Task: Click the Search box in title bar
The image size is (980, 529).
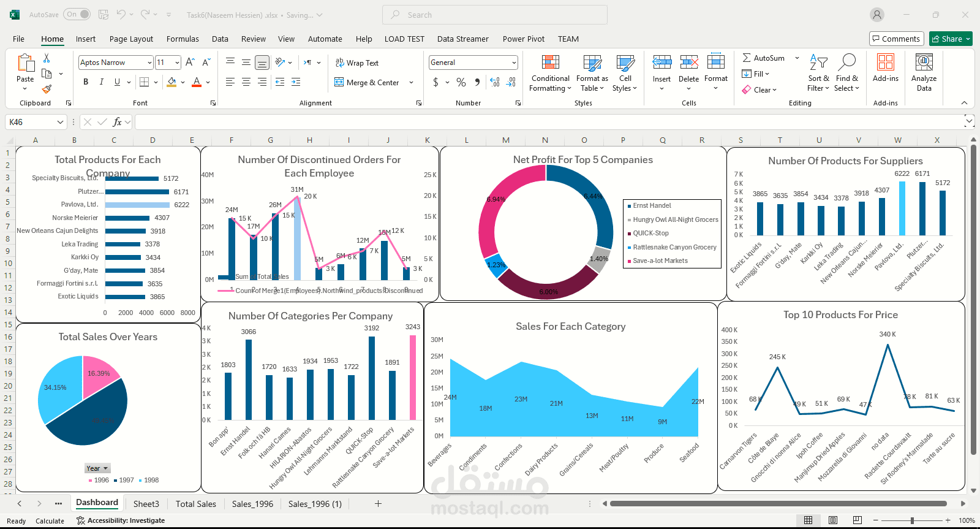Action: click(495, 15)
